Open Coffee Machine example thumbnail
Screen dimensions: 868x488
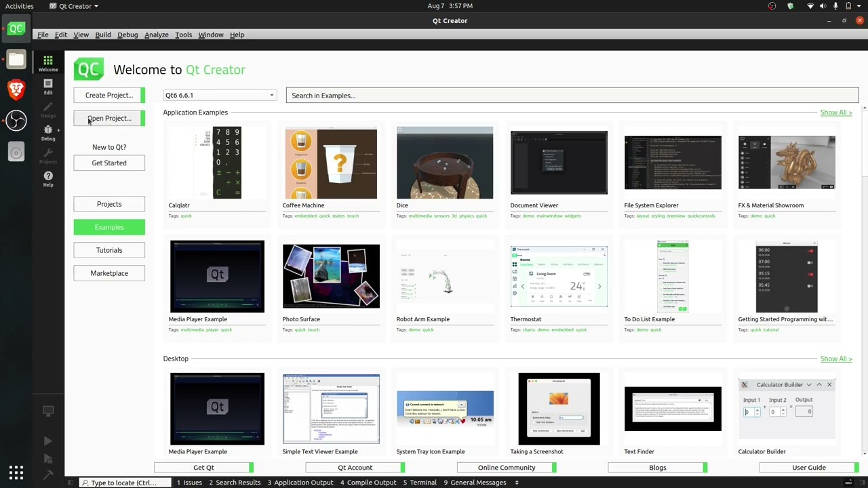click(331, 163)
